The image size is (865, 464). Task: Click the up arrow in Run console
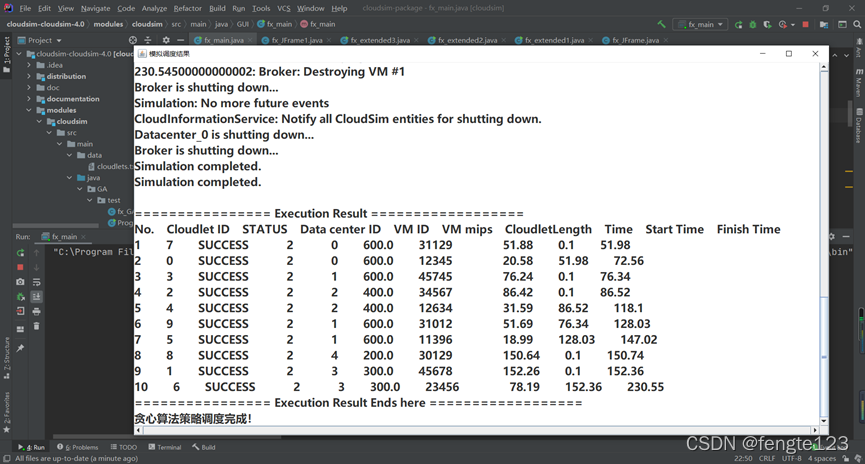36,253
